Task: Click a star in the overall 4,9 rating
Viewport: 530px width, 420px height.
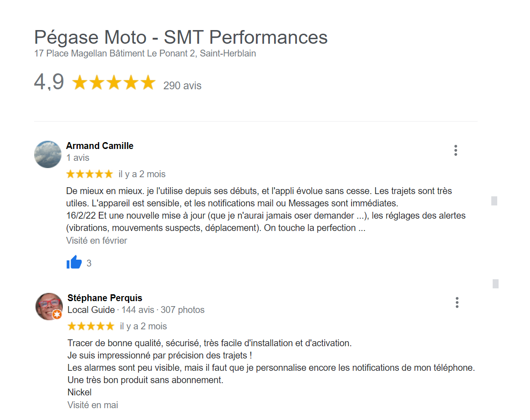Action: click(x=113, y=82)
